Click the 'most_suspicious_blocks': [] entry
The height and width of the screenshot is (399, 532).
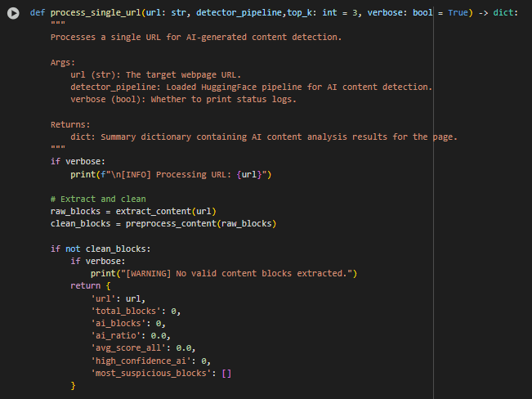click(161, 373)
